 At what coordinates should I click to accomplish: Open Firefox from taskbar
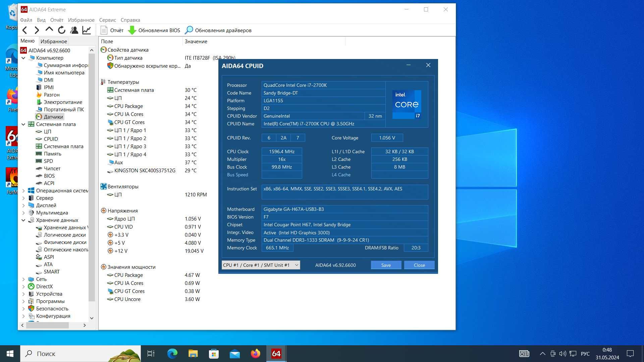click(x=255, y=354)
